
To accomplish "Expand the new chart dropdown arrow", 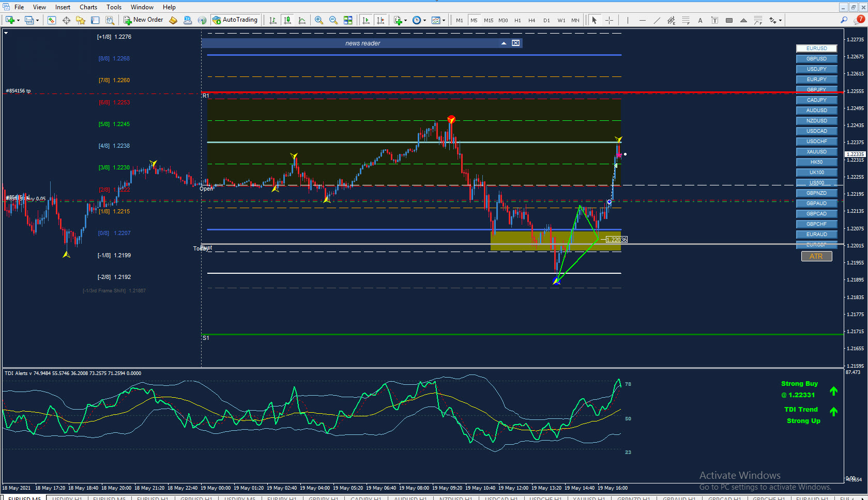I will (18, 21).
